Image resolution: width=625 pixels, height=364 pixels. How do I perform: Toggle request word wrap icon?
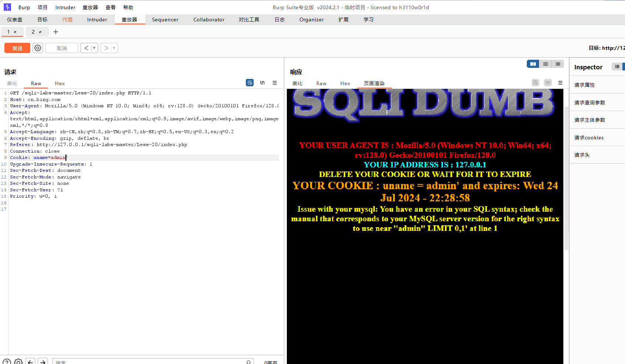pyautogui.click(x=250, y=83)
